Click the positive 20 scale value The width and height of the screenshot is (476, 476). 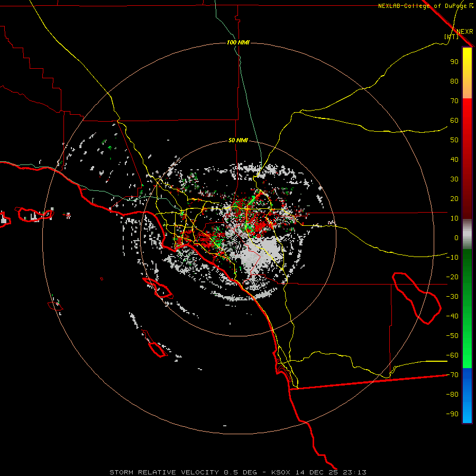click(x=454, y=198)
